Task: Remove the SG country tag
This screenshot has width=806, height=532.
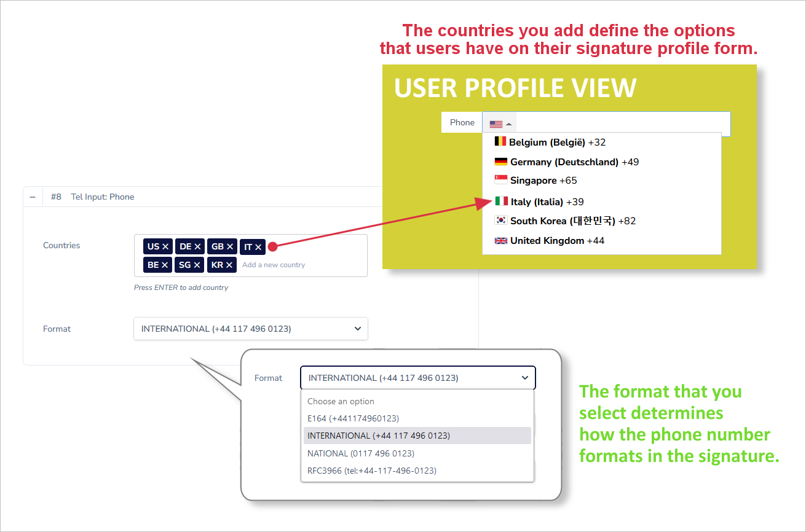Action: pos(197,265)
